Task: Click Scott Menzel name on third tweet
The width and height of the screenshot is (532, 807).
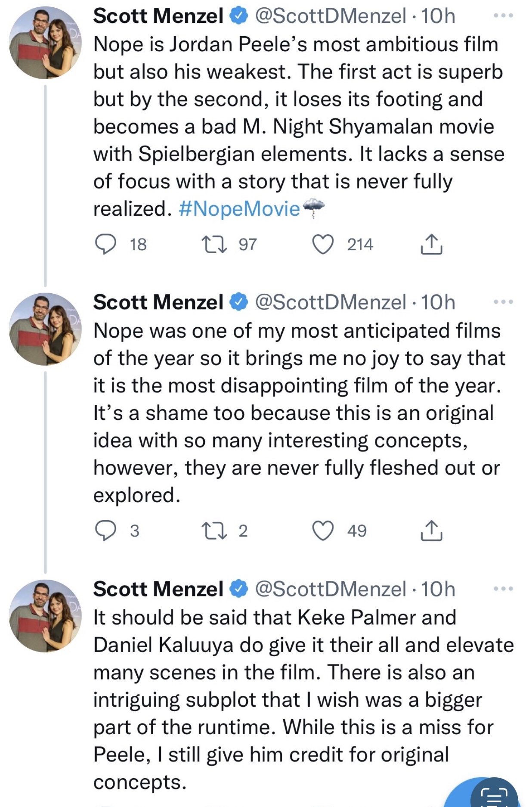Action: click(x=158, y=589)
